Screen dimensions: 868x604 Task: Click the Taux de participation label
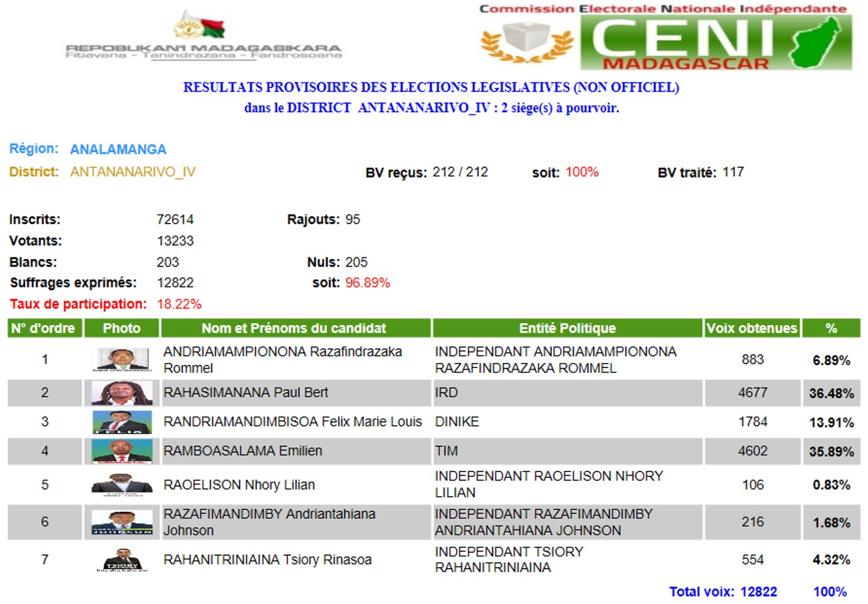(79, 304)
